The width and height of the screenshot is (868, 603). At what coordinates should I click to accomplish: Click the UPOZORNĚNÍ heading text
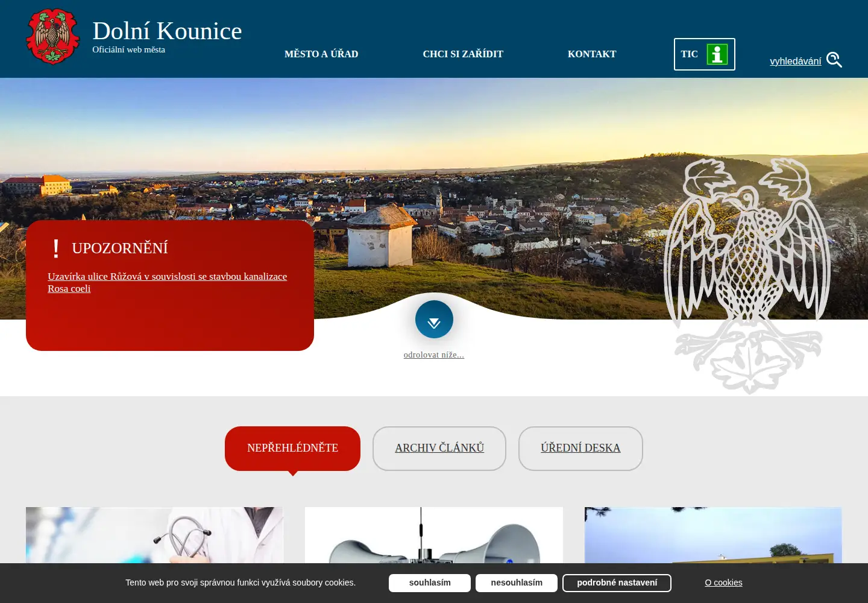coord(120,248)
